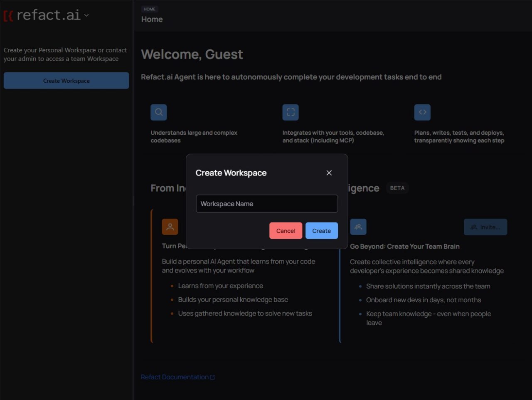Click the Workspace Name input field
532x400 pixels.
(267, 204)
